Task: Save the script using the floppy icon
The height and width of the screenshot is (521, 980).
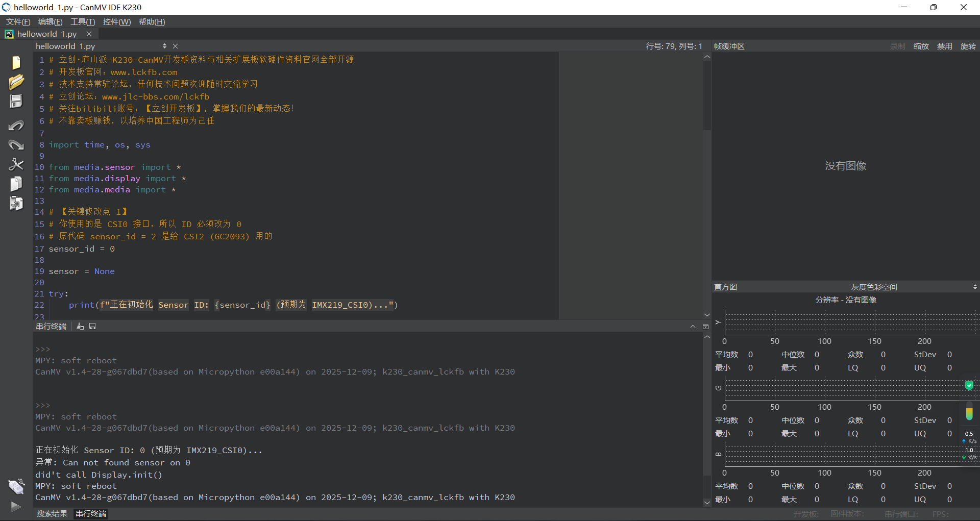Action: pyautogui.click(x=16, y=101)
